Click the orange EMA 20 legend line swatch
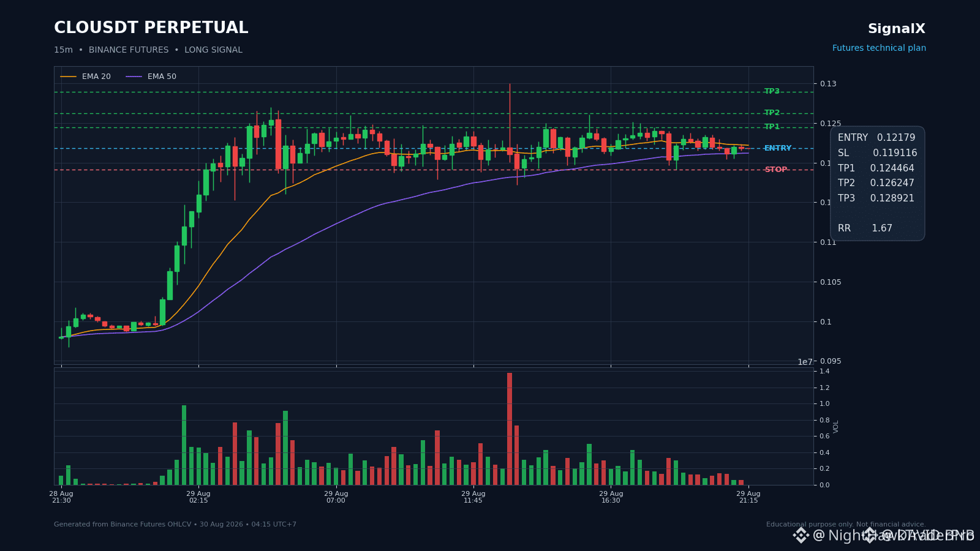Screen dimensions: 980x551 click(69, 77)
